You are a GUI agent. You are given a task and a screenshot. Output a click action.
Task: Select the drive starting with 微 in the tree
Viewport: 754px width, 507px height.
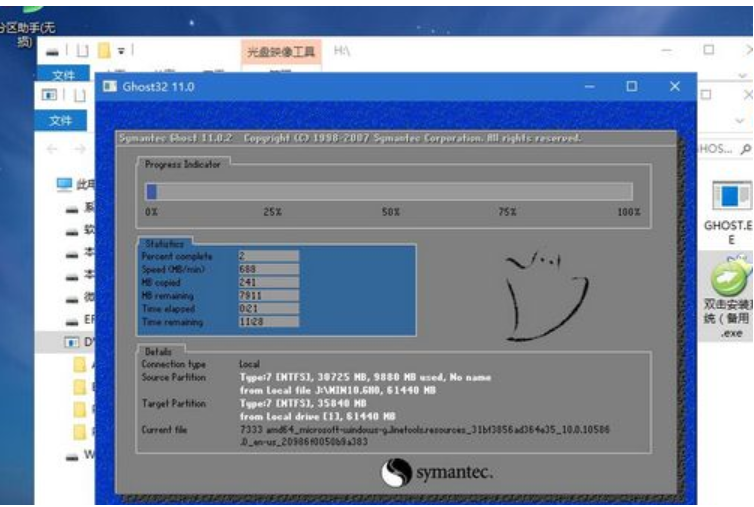click(x=80, y=298)
